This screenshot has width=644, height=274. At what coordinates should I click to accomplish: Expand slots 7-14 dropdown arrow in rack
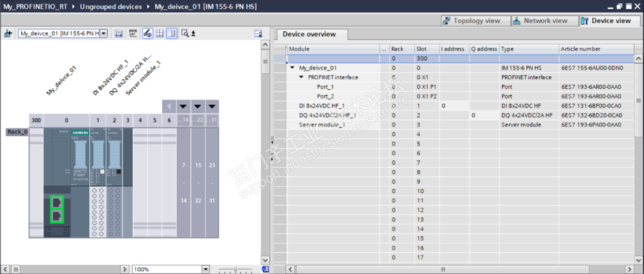183,107
